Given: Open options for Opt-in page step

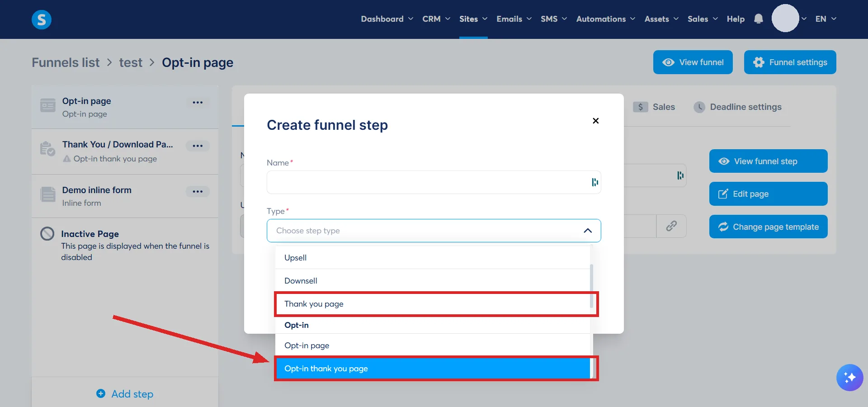Looking at the screenshot, I should tap(198, 103).
